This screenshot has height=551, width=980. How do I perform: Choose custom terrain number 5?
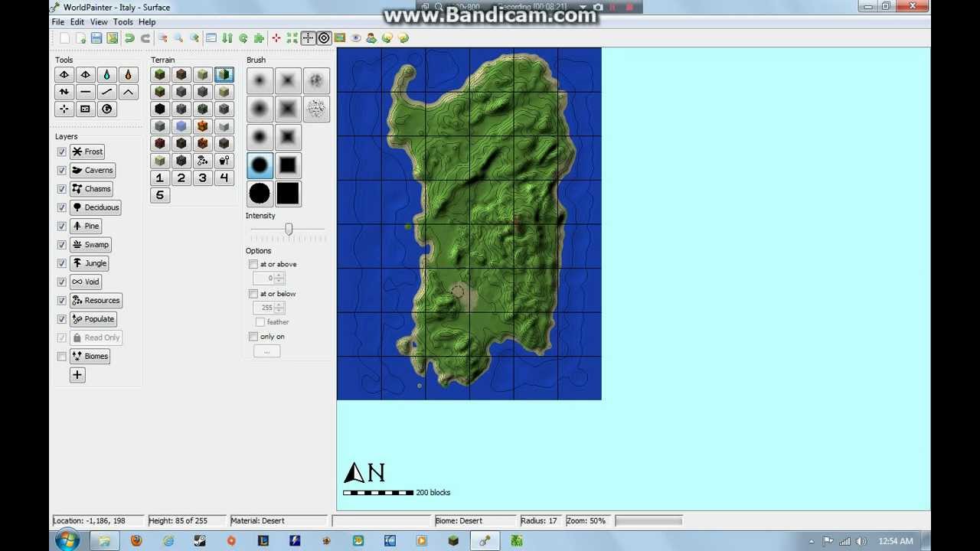click(x=159, y=195)
